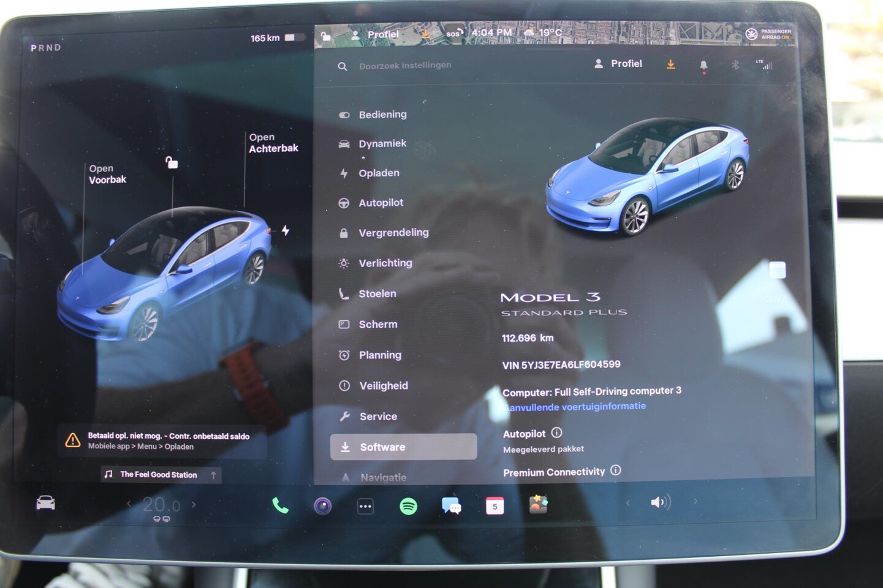Tap the LTE signal strength icon
The height and width of the screenshot is (588, 883).
[x=764, y=64]
